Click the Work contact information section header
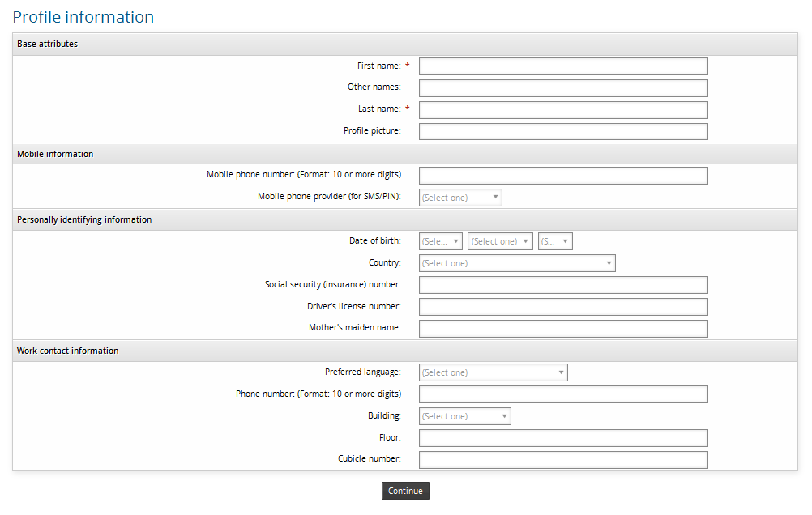 68,351
